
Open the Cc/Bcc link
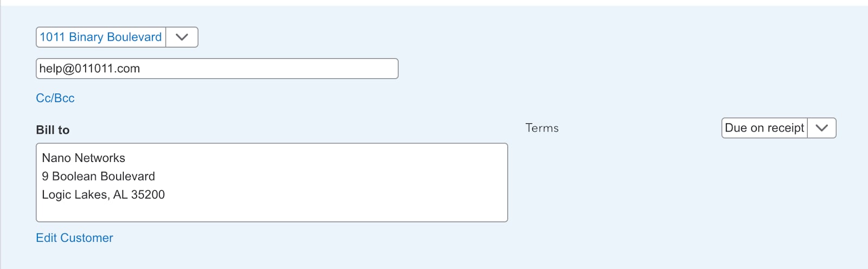pos(55,98)
